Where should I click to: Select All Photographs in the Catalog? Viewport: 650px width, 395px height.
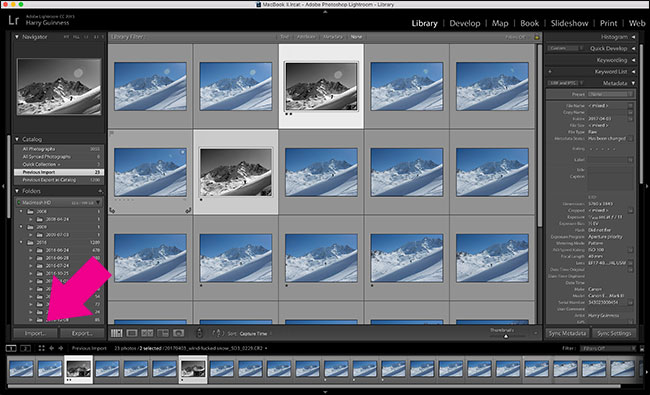(x=59, y=149)
